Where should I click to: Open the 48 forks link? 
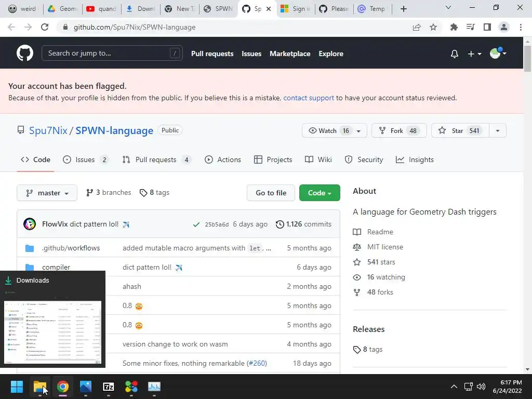(x=373, y=292)
